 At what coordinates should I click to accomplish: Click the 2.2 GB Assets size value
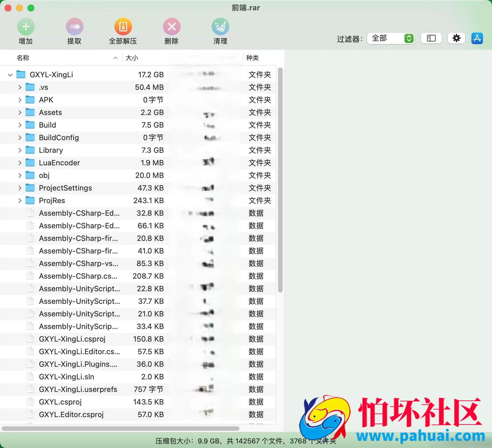coord(152,112)
